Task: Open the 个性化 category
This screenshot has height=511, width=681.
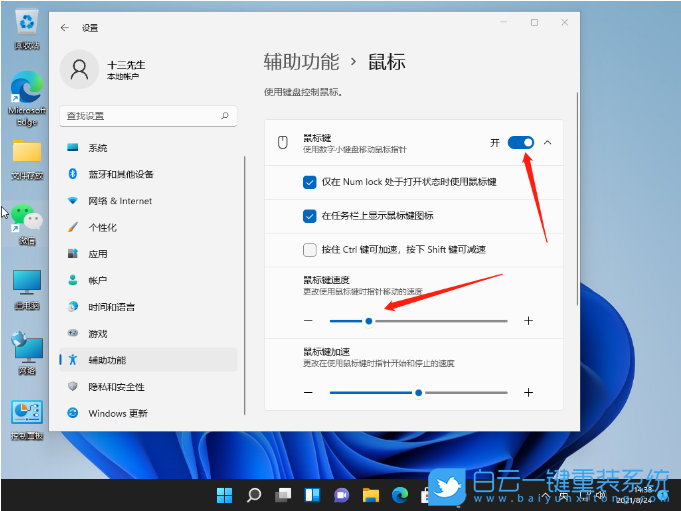Action: [149, 227]
